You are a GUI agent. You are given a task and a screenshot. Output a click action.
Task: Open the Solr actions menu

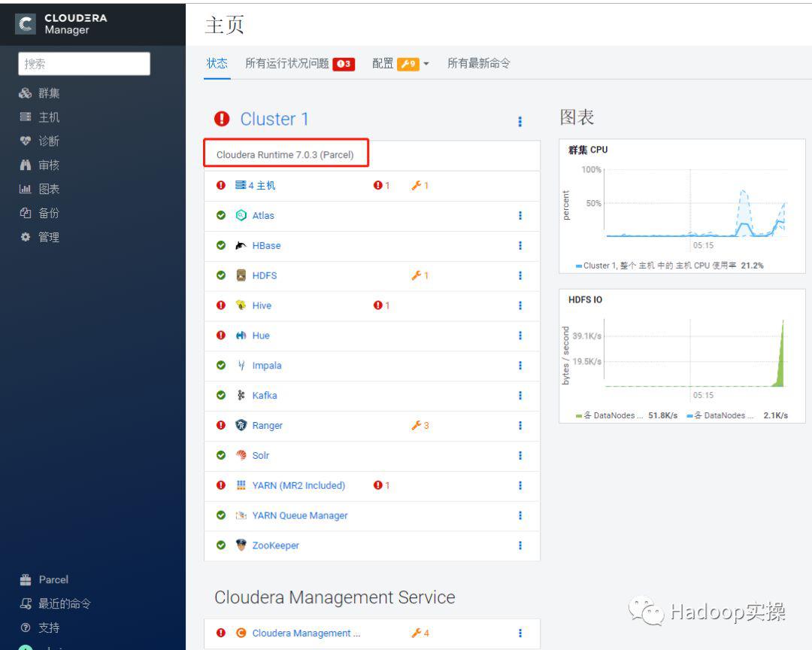tap(520, 455)
